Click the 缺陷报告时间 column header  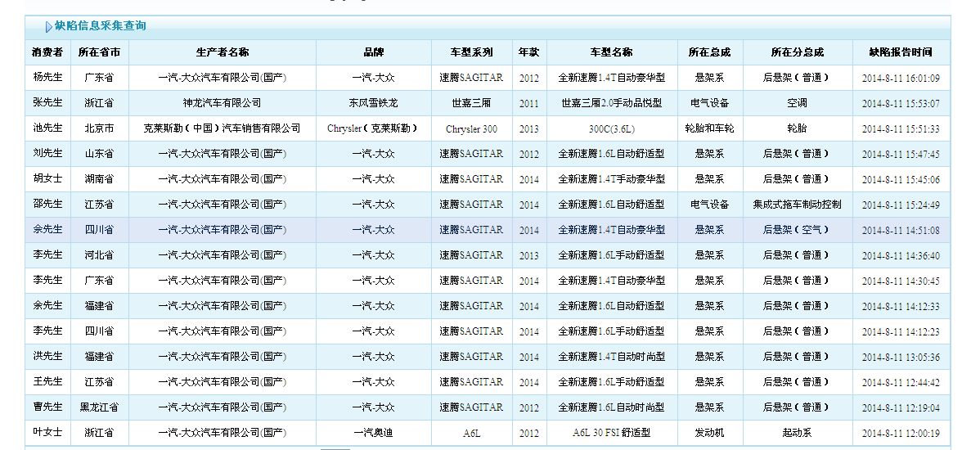tap(900, 52)
